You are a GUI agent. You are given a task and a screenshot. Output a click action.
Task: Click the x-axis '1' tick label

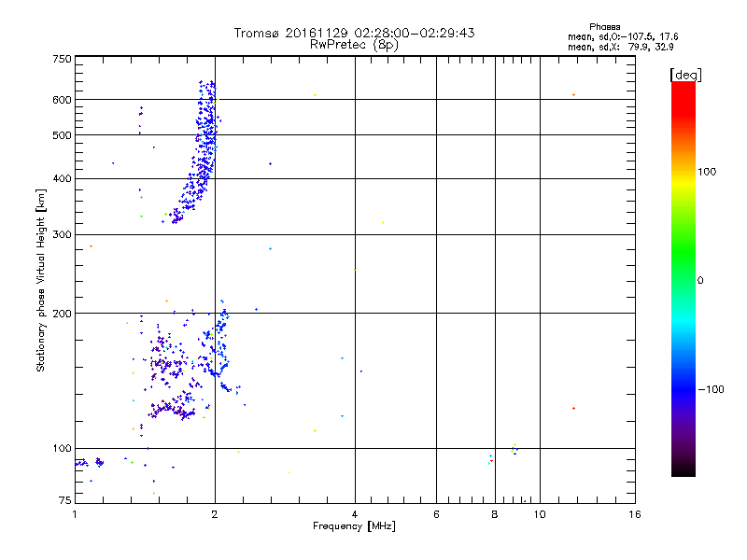75,514
